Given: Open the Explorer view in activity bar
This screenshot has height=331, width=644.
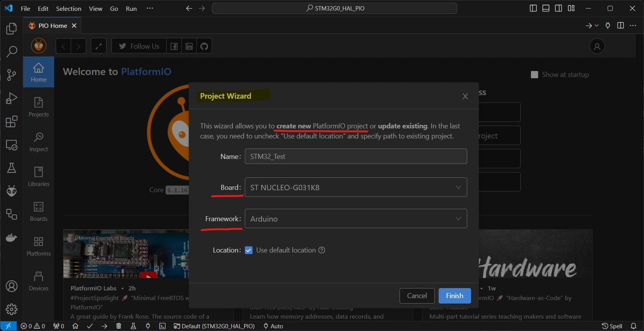Looking at the screenshot, I should click(12, 29).
